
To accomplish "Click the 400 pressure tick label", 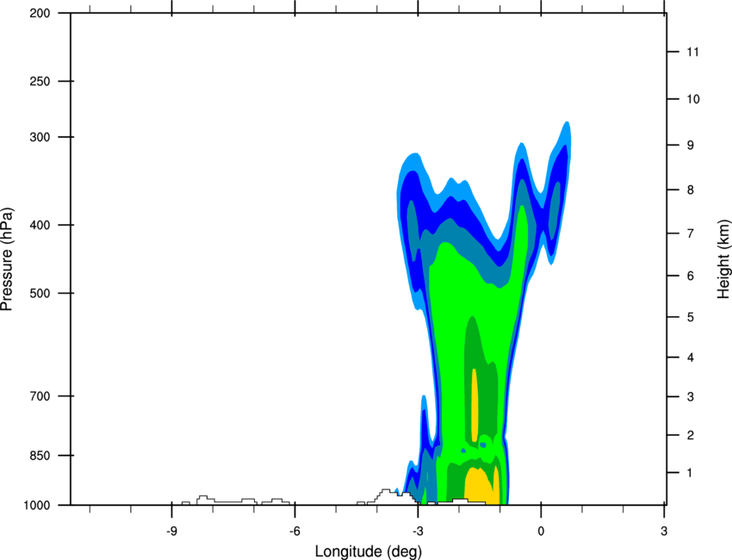I will [x=40, y=225].
